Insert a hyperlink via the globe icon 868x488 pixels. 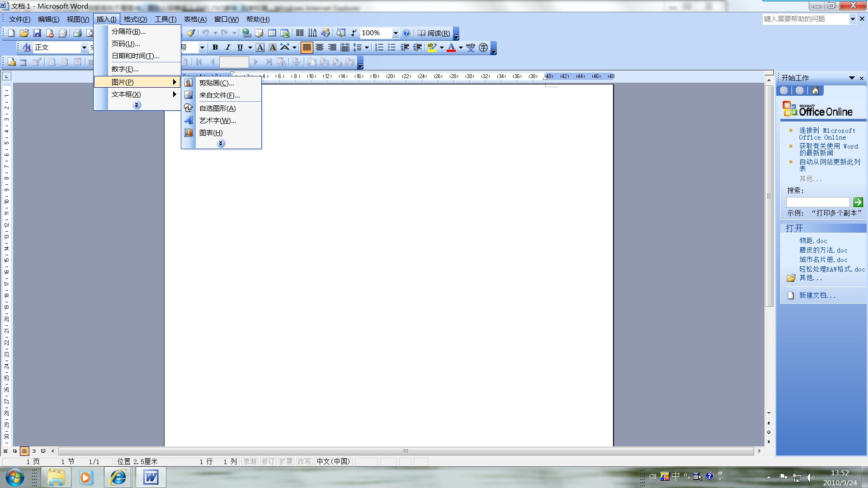tap(246, 33)
